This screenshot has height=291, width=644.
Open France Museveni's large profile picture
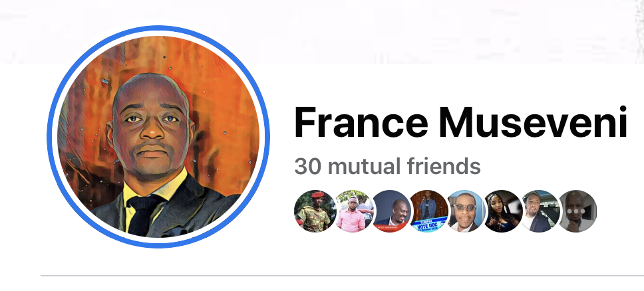pos(158,137)
